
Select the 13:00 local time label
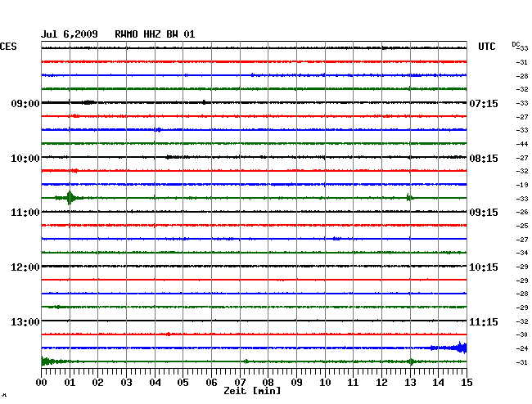tap(25, 321)
